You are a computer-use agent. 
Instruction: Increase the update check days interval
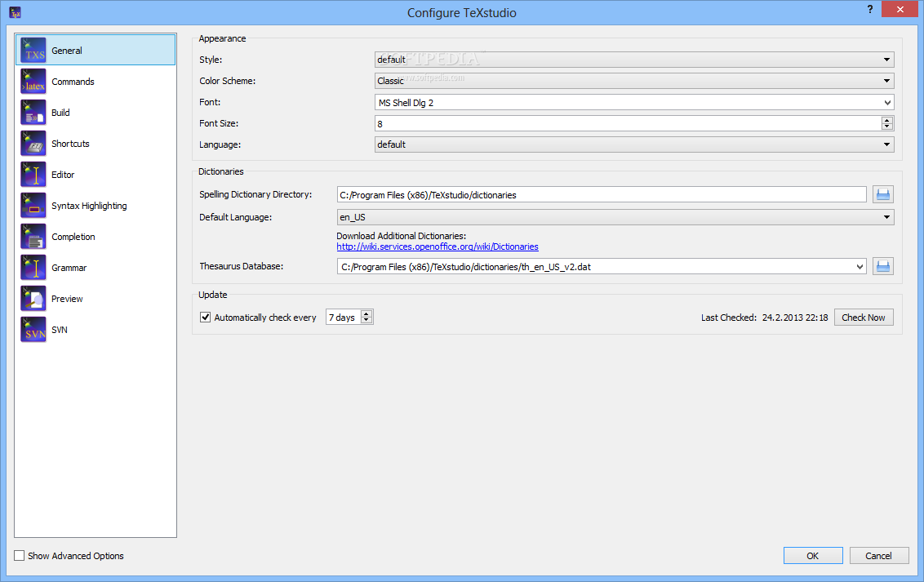[366, 313]
